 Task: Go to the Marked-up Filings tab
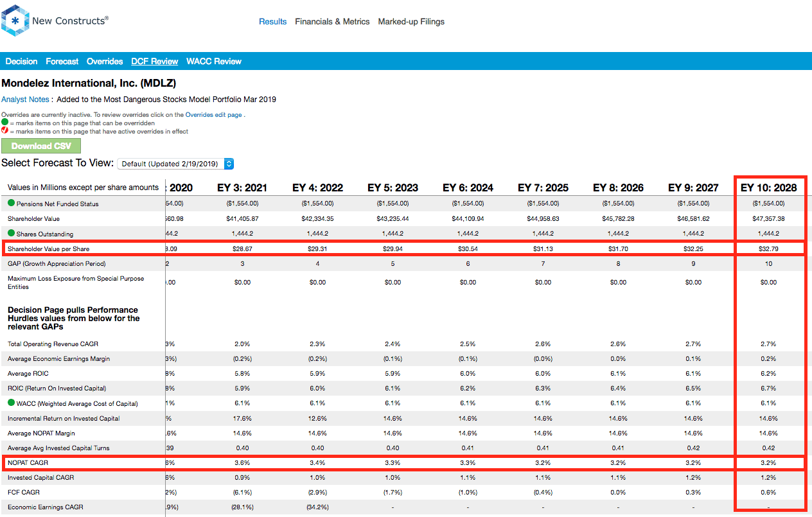[411, 22]
